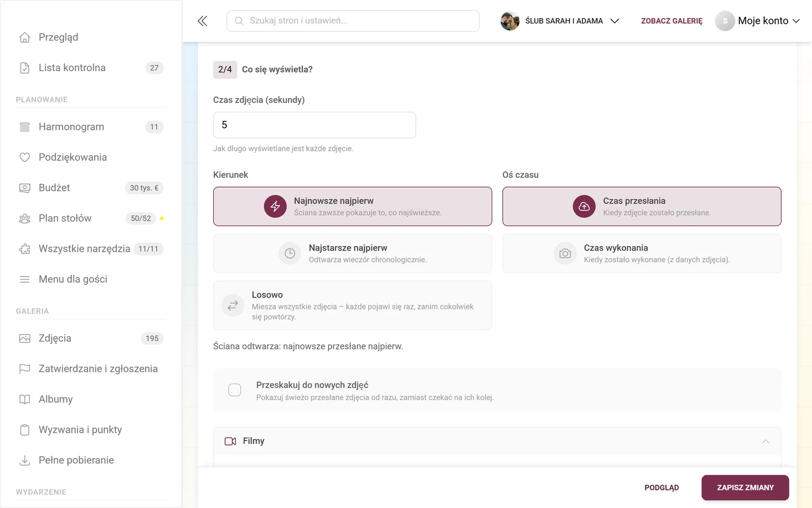Click the Filmy video camera icon
The height and width of the screenshot is (508, 812).
point(230,441)
